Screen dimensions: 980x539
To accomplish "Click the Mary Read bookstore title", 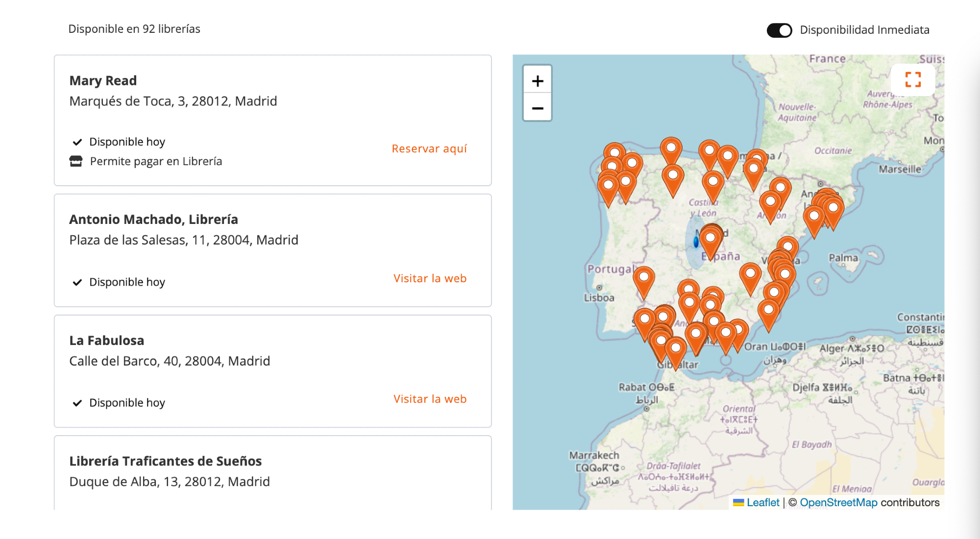I will click(103, 80).
